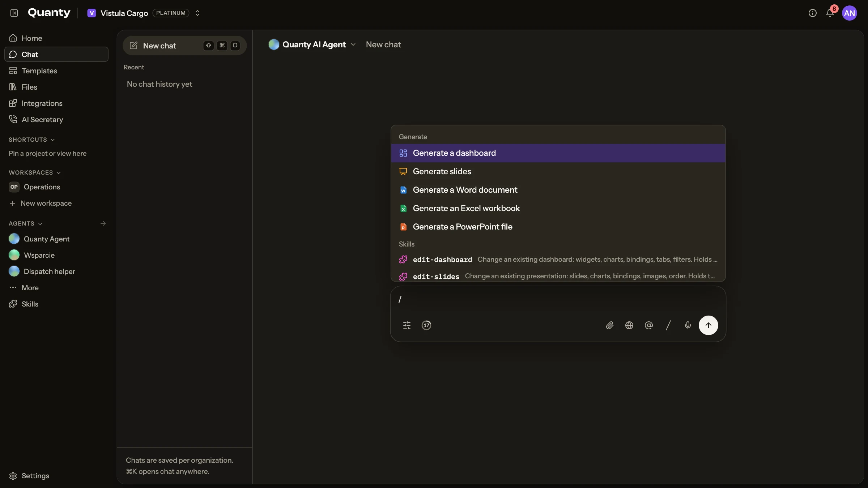Click the slash command icon
Image resolution: width=868 pixels, height=488 pixels.
668,325
